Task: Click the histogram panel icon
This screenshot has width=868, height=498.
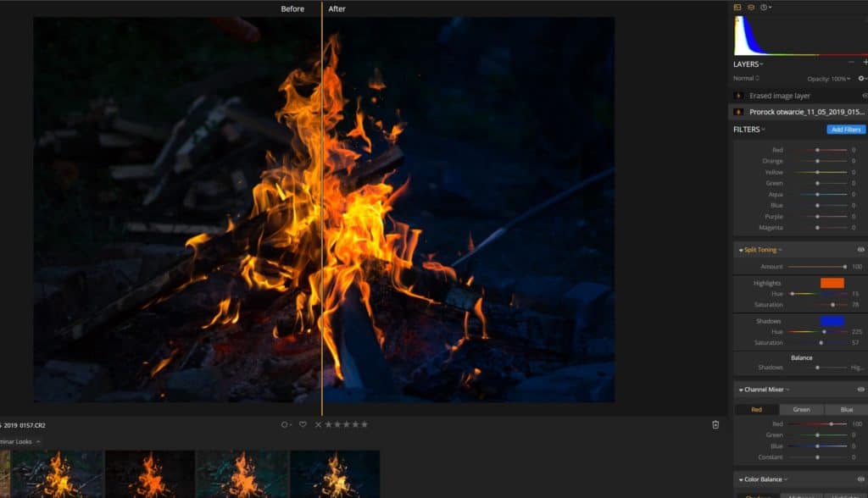Action: pos(737,7)
